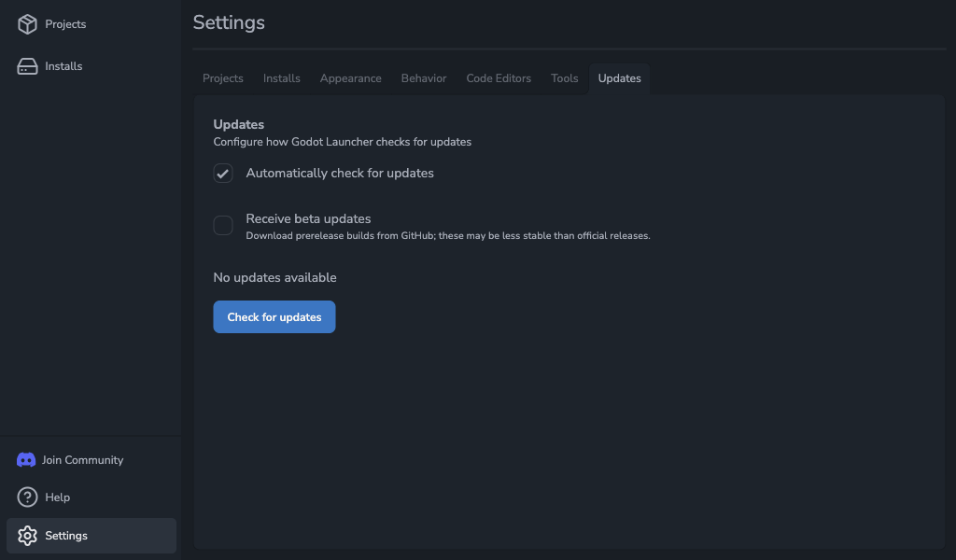Open the Projects label in the sidebar

coord(65,23)
